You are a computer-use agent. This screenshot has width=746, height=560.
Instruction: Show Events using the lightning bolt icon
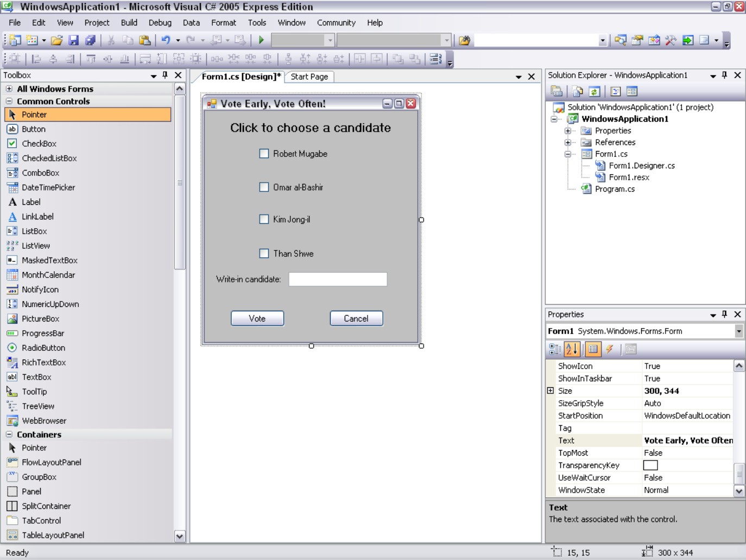[610, 349]
